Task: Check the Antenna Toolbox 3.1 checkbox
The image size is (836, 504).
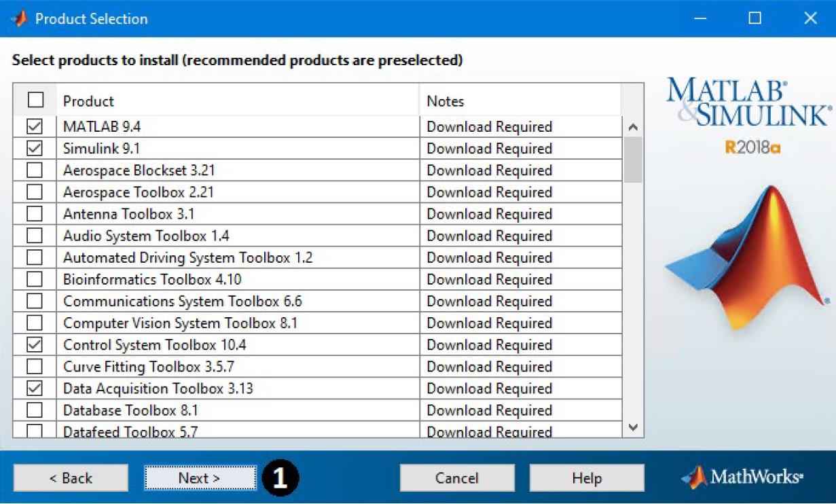Action: (x=34, y=214)
